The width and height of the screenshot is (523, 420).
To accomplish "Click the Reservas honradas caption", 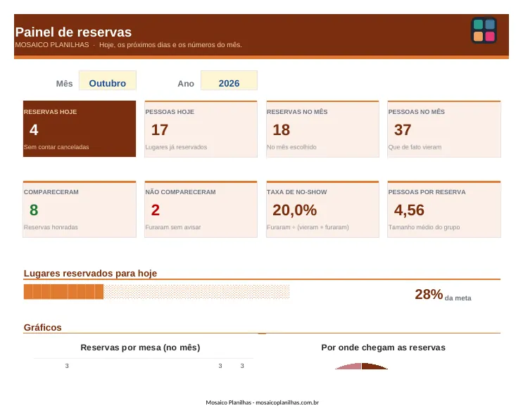I will (x=51, y=227).
